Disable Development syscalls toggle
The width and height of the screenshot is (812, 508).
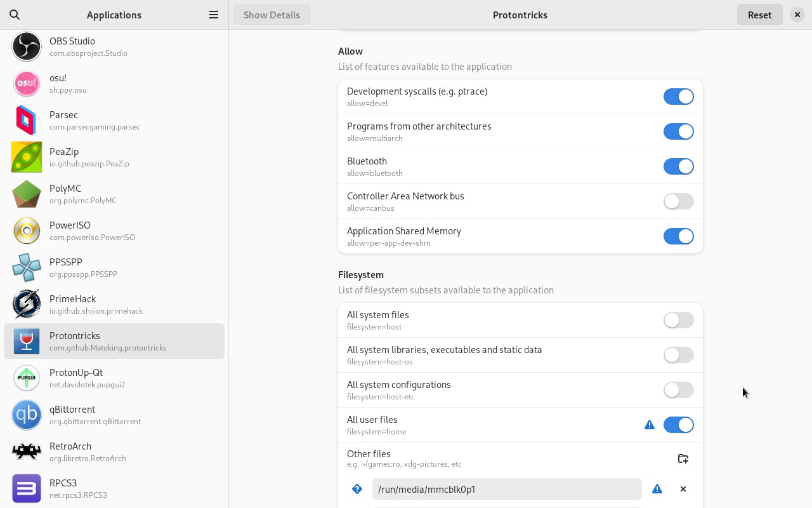(678, 97)
